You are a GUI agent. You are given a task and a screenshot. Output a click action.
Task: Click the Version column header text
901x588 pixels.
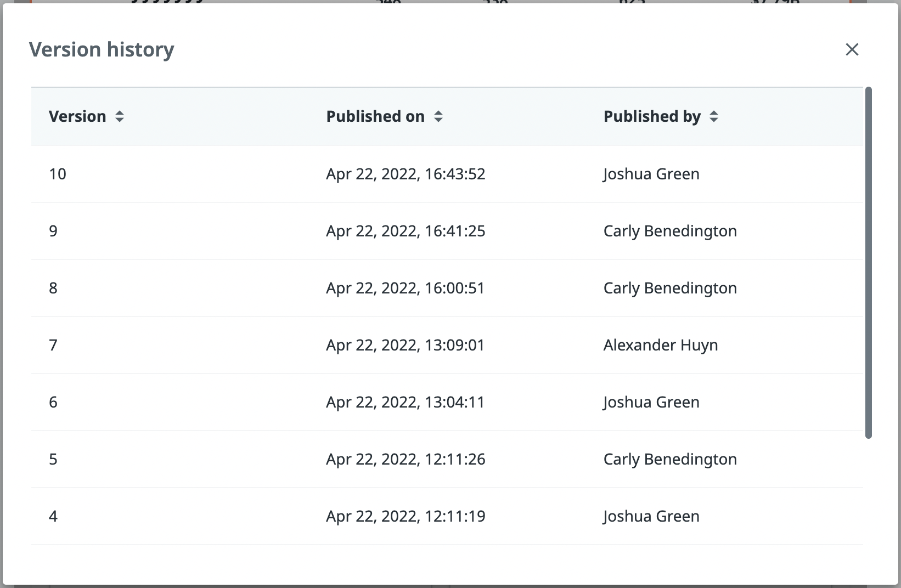[x=77, y=116]
